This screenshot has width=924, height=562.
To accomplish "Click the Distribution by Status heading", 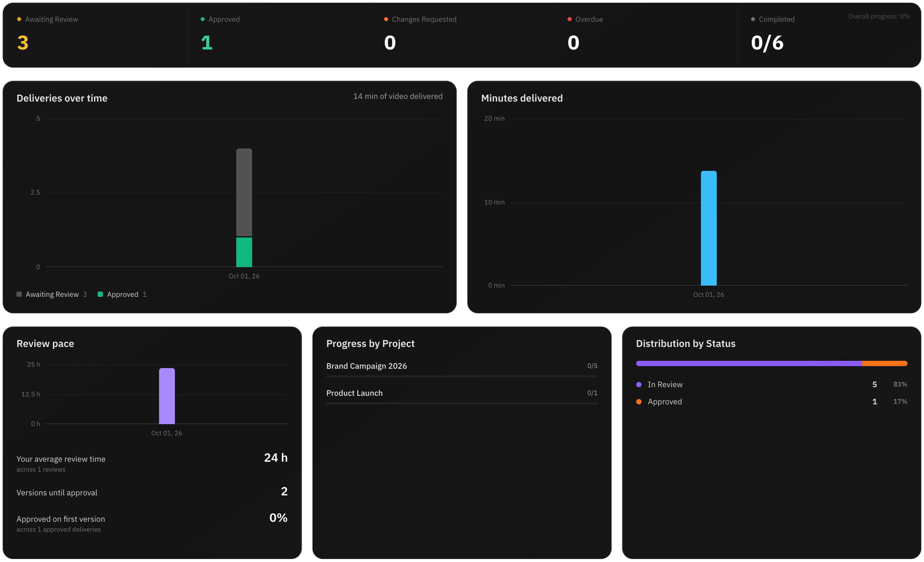I will pyautogui.click(x=686, y=344).
